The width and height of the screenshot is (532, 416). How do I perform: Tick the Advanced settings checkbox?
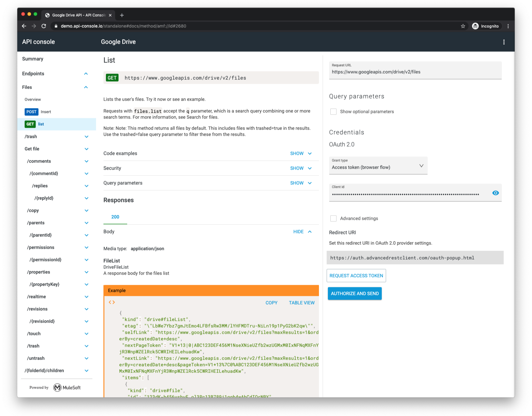click(x=333, y=218)
